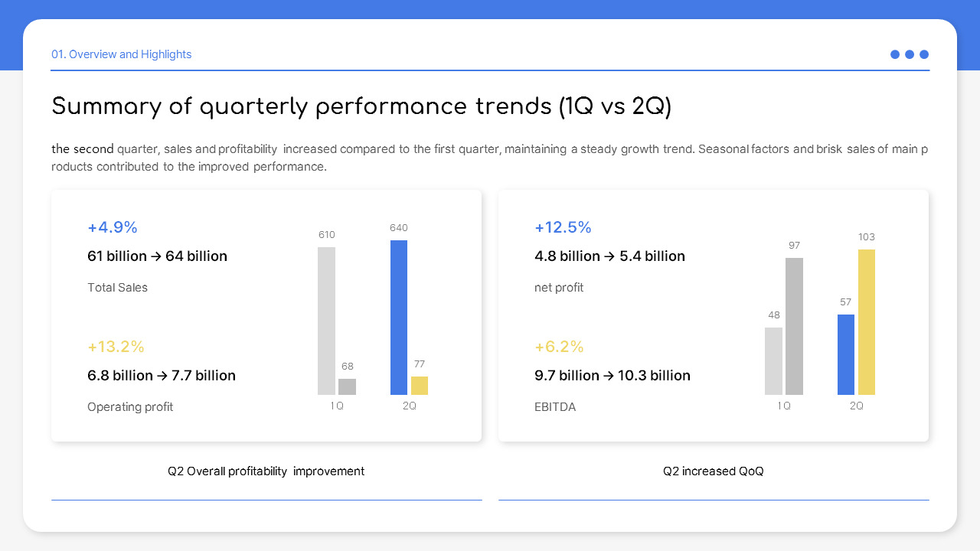980x551 pixels.
Task: Select the gray 97 bar in right chart
Action: point(794,325)
